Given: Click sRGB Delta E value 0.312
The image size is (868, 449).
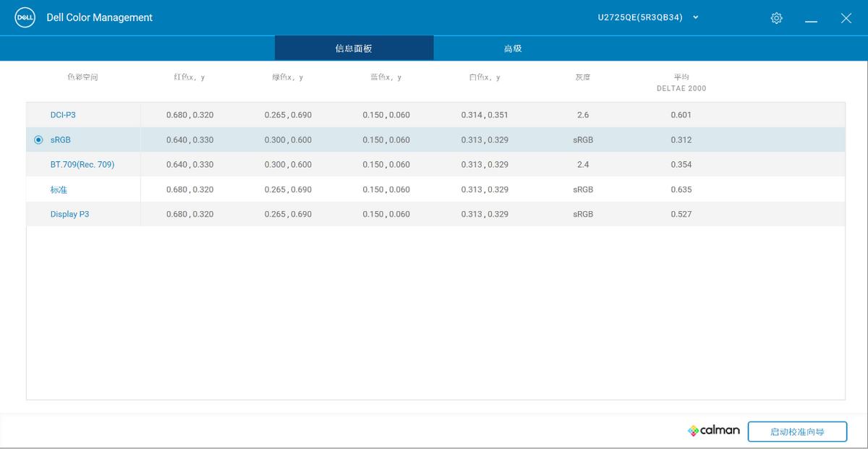Looking at the screenshot, I should coord(681,140).
